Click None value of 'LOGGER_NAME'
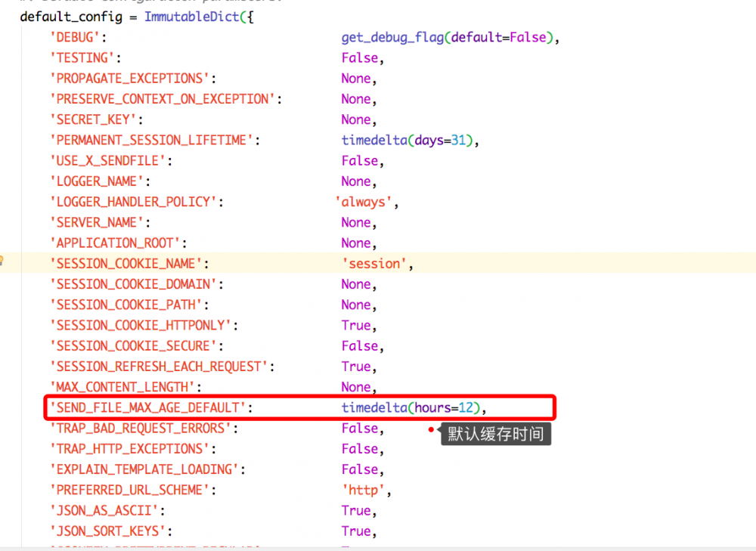 (356, 181)
